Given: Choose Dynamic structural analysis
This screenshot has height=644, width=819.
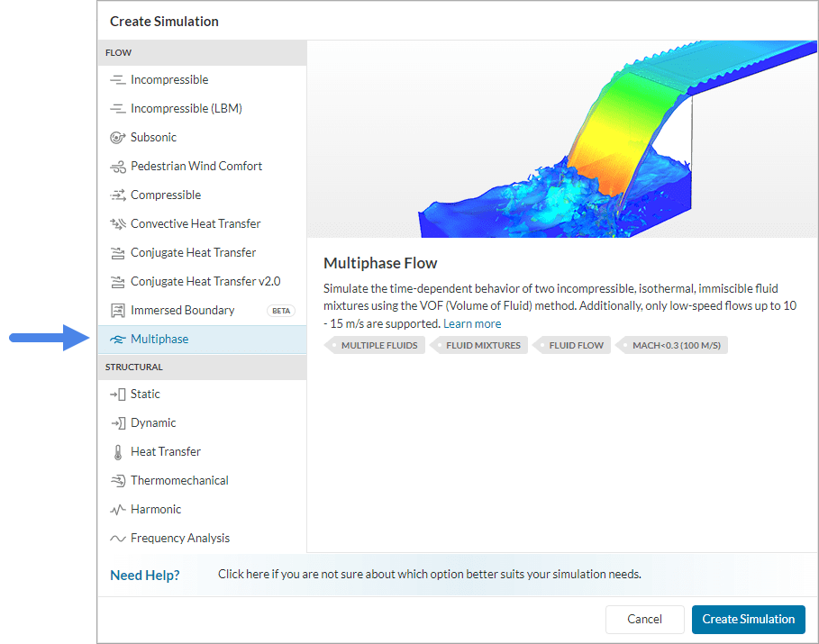Looking at the screenshot, I should 153,423.
